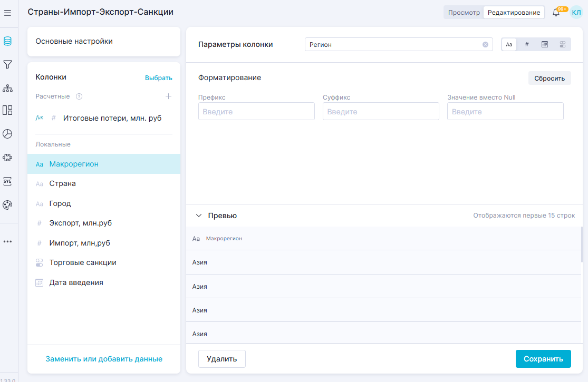This screenshot has height=382, width=588.
Task: Open the funnel filter icon in sidebar
Action: point(7,64)
